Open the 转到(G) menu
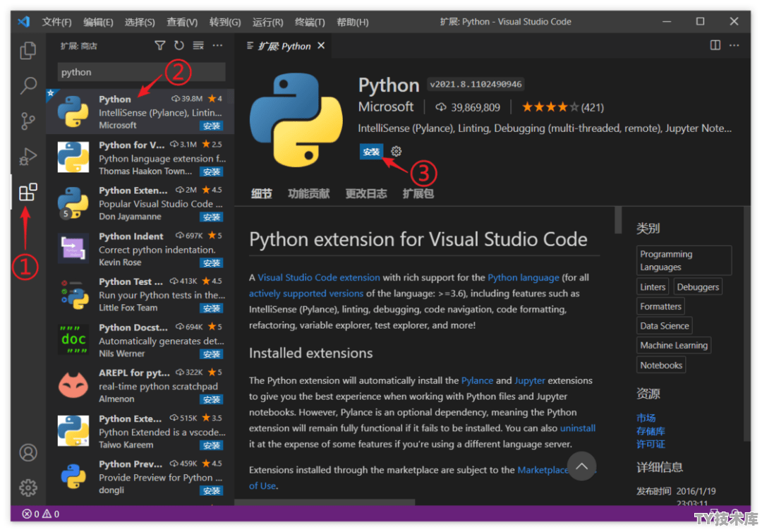 [x=225, y=22]
